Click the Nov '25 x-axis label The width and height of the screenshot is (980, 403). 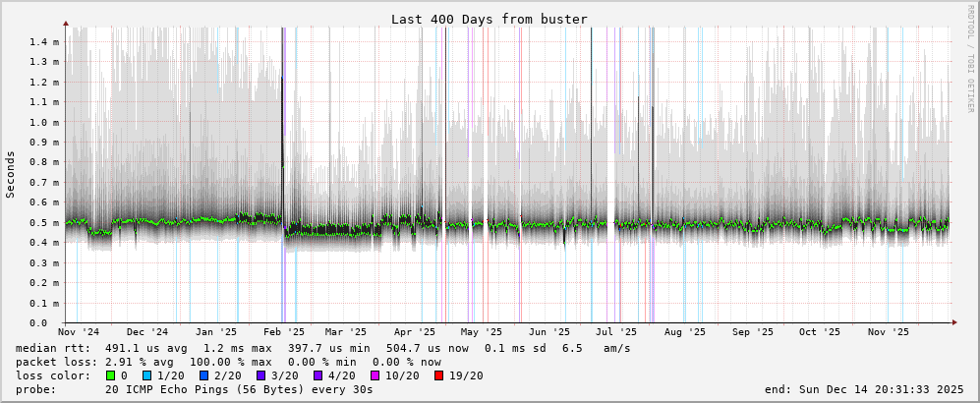pyautogui.click(x=888, y=333)
